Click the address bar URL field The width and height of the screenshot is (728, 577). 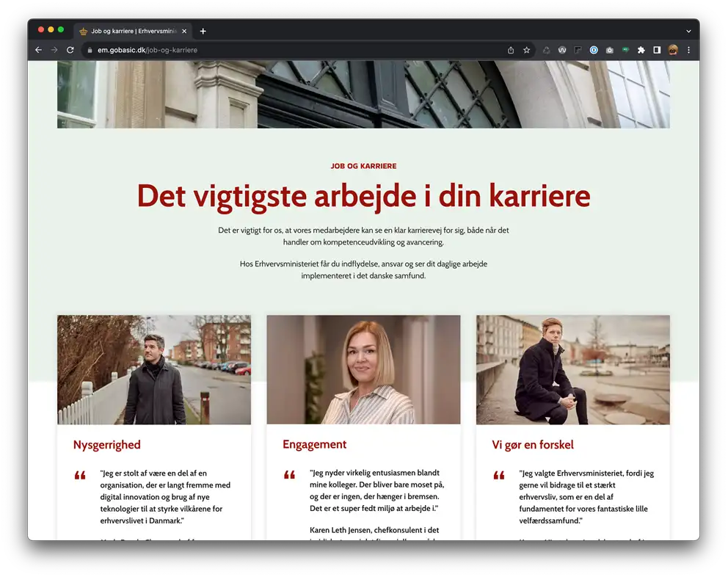[294, 50]
